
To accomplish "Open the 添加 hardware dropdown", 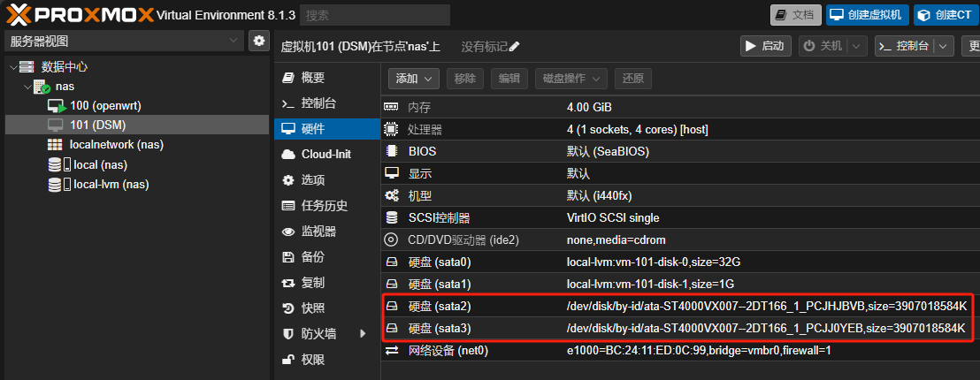I will (x=414, y=79).
